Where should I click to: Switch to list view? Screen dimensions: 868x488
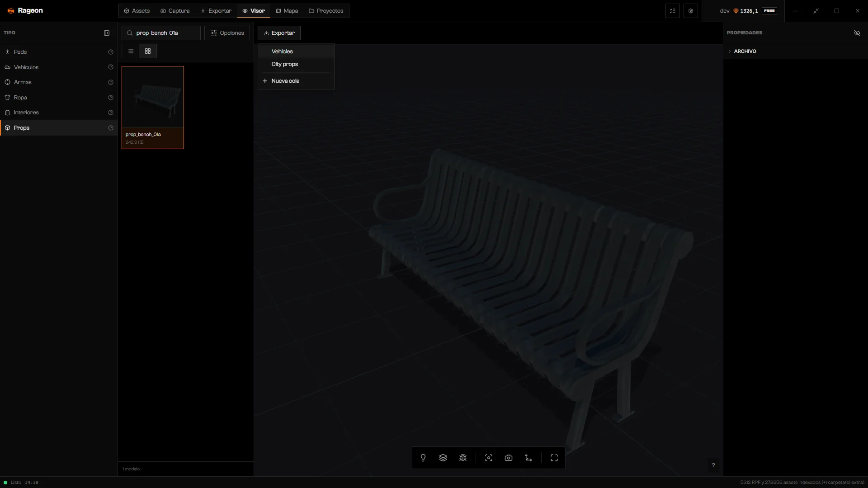coord(131,51)
